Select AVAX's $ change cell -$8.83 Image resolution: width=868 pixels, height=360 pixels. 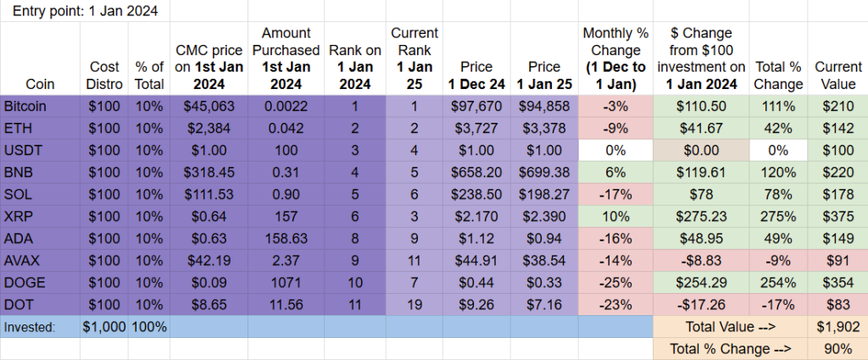coord(700,260)
